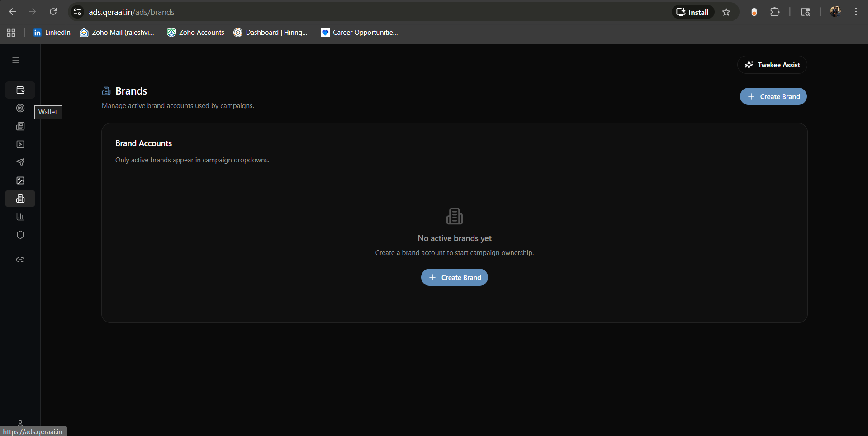Install the app via Install button
The height and width of the screenshot is (436, 868).
693,12
